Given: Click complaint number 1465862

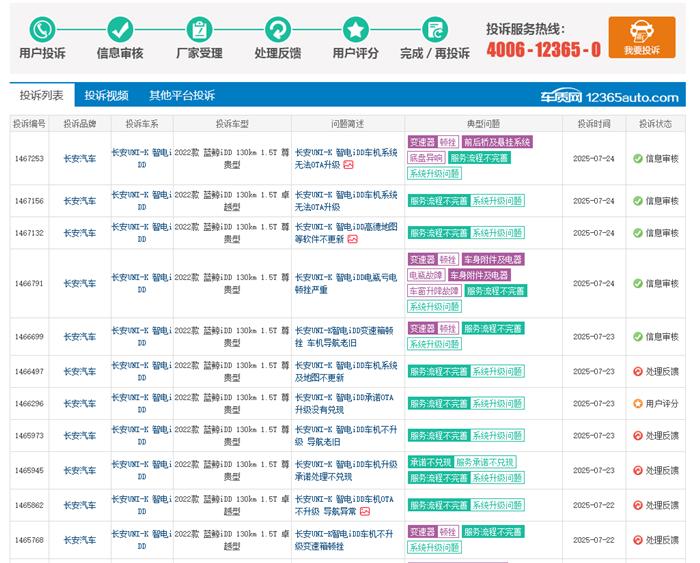Looking at the screenshot, I should (x=29, y=505).
